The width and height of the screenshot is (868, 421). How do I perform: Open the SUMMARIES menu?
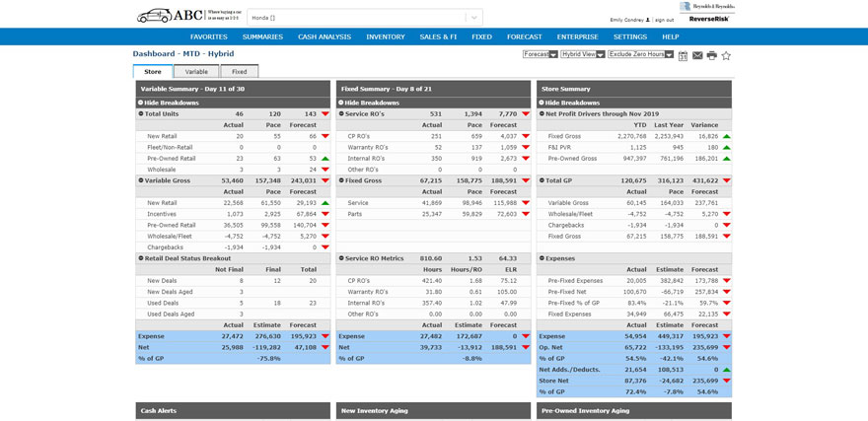(x=262, y=37)
